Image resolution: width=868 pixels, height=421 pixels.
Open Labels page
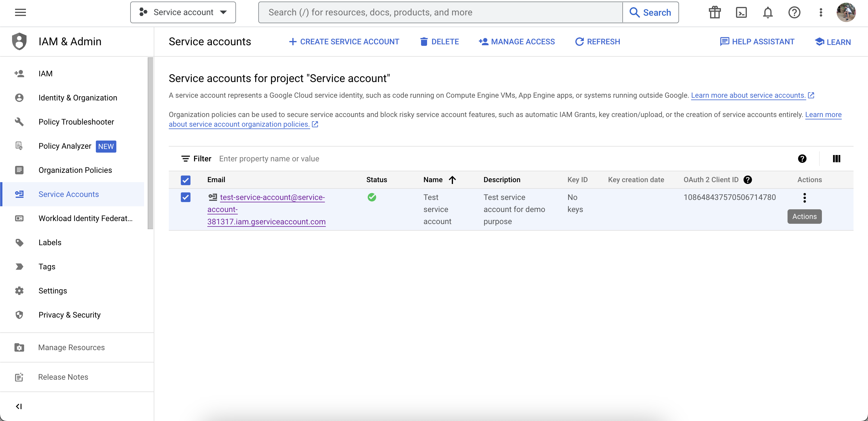pos(72,242)
